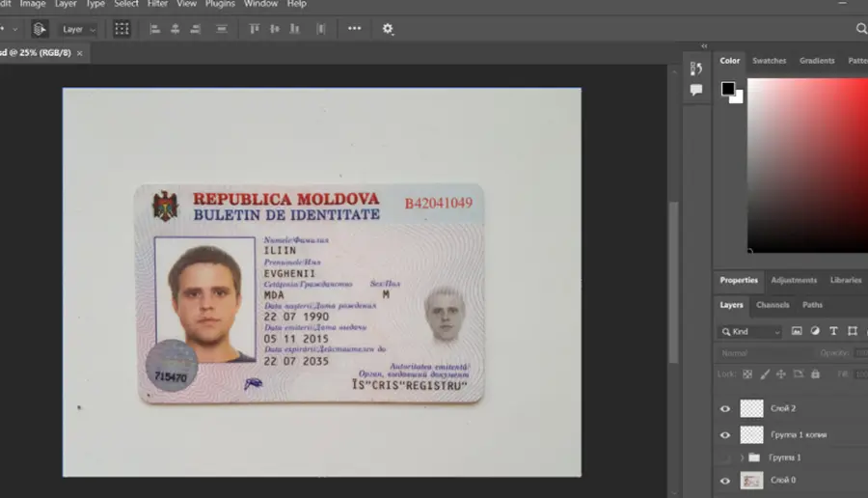Filter layers by pixel image icon
This screenshot has width=868, height=498.
(x=797, y=331)
